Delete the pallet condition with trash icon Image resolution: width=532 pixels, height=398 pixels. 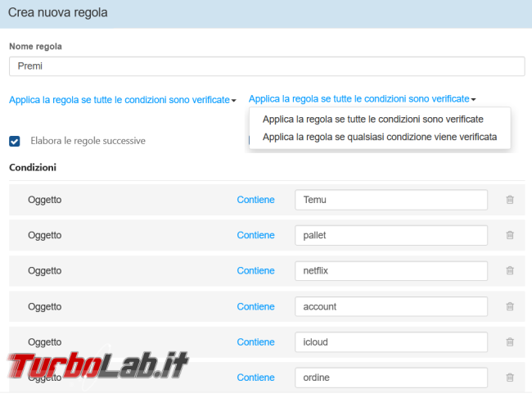(510, 235)
